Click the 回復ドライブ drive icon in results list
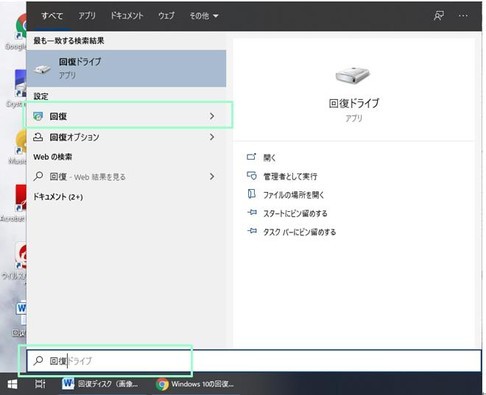The height and width of the screenshot is (395, 486). 42,69
